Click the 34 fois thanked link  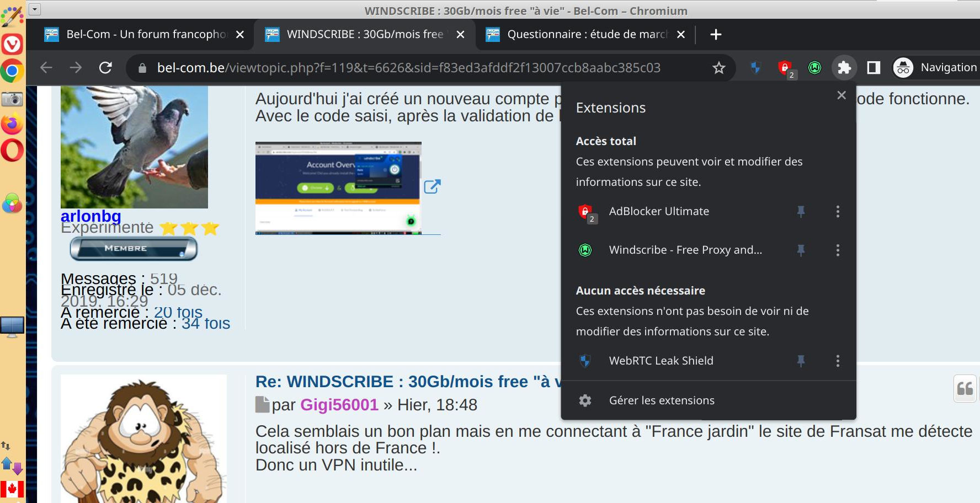(x=206, y=323)
